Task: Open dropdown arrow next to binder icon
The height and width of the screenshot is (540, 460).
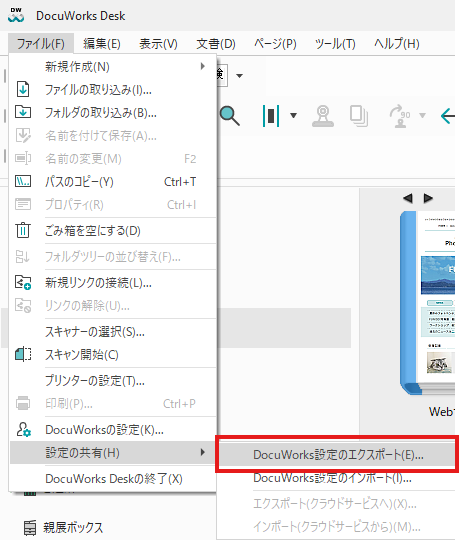Action: click(293, 116)
